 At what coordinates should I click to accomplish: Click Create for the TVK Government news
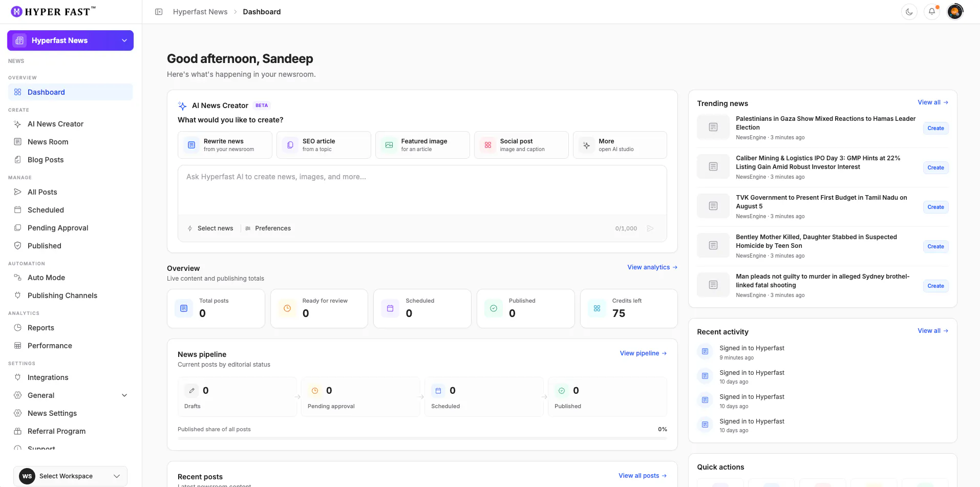[935, 207]
